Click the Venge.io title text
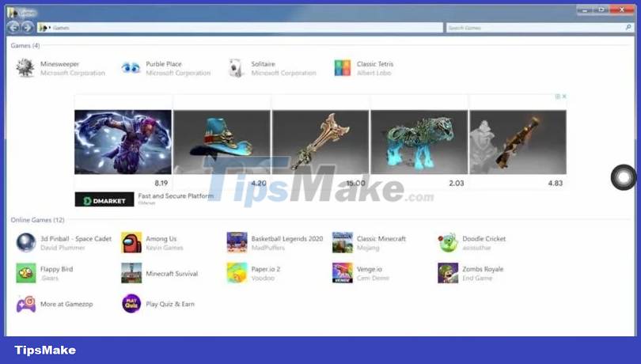This screenshot has width=641, height=364. point(369,269)
